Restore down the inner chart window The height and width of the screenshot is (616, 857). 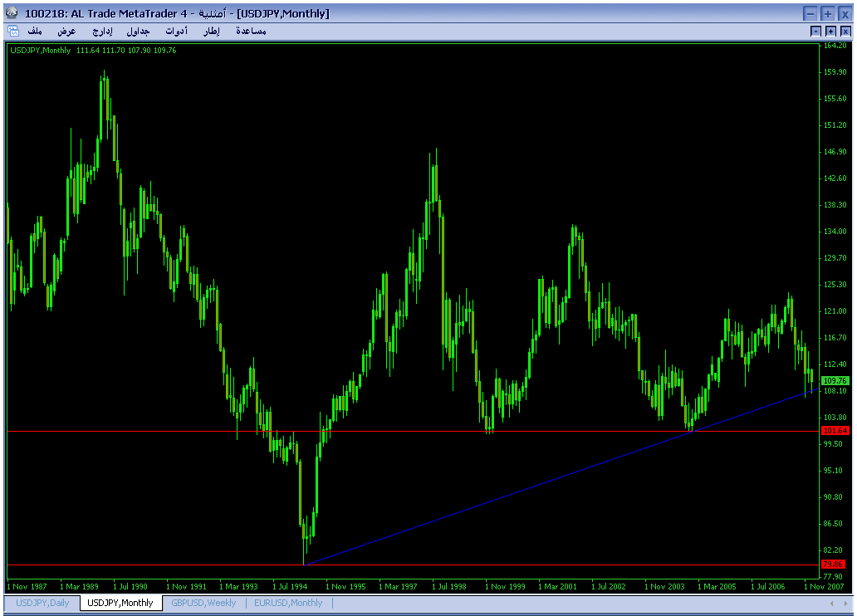pyautogui.click(x=830, y=31)
